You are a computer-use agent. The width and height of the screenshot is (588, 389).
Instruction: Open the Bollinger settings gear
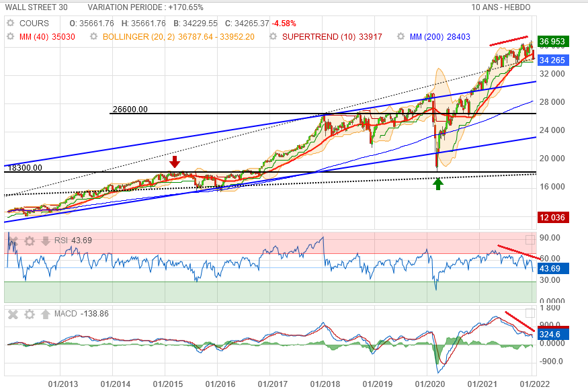[x=94, y=36]
